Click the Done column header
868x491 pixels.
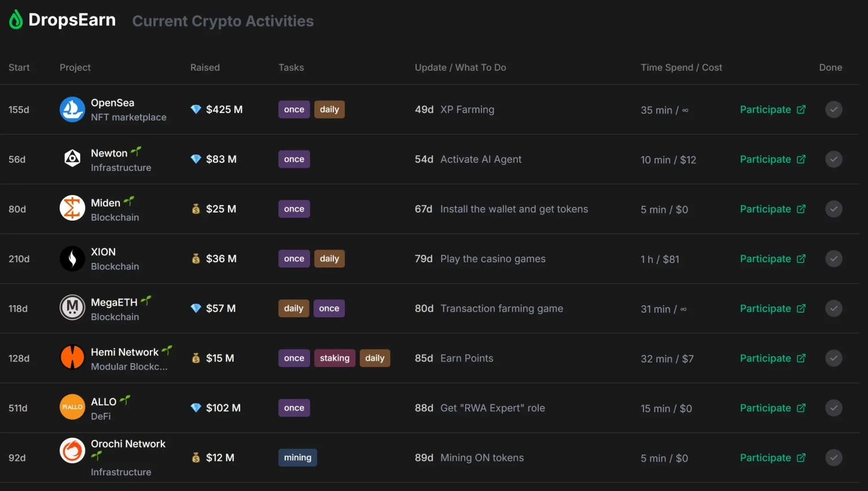(x=830, y=68)
